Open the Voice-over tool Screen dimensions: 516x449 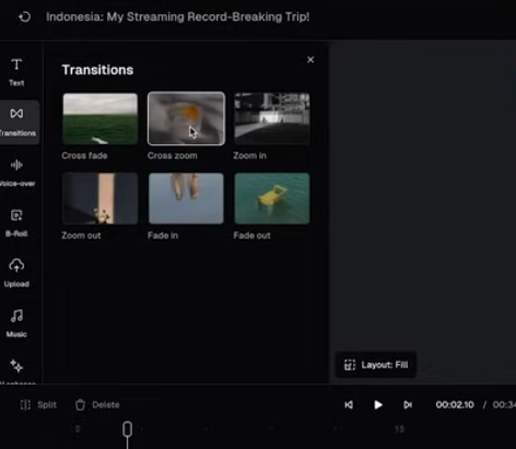[x=17, y=173]
